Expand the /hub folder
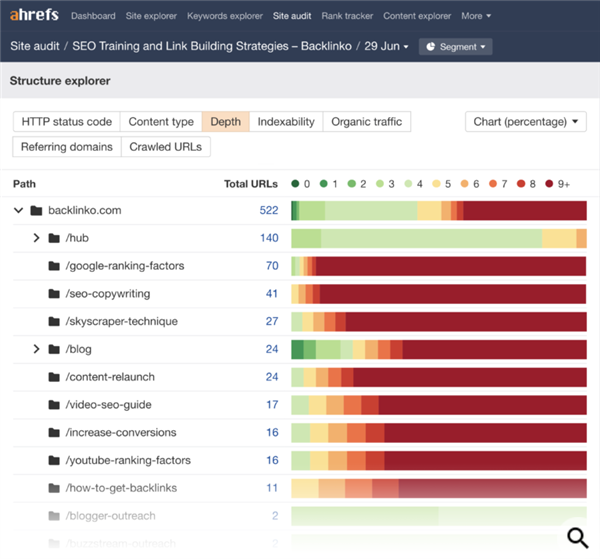 (36, 238)
